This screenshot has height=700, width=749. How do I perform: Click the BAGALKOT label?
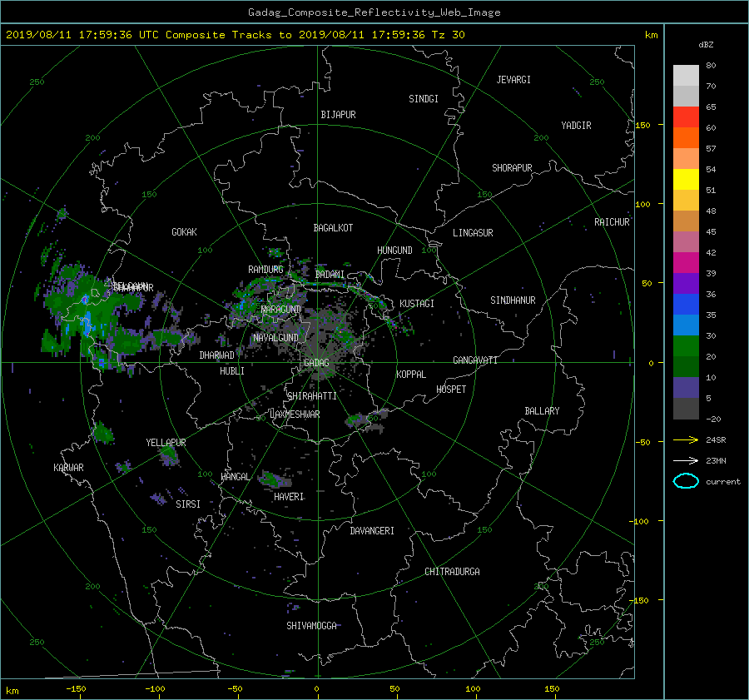coord(333,228)
